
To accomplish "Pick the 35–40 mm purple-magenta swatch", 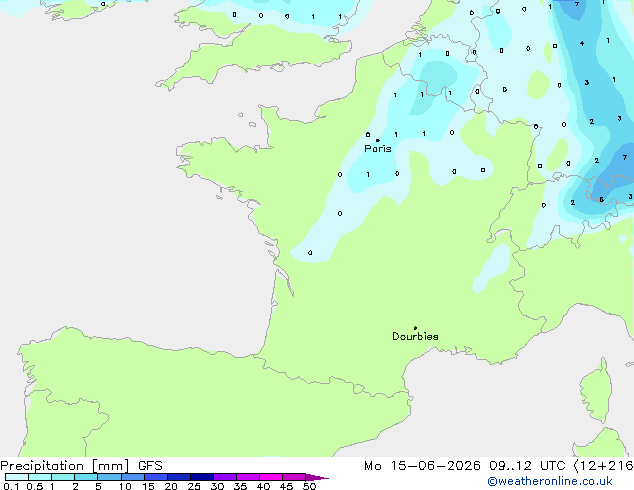I will [x=248, y=477].
